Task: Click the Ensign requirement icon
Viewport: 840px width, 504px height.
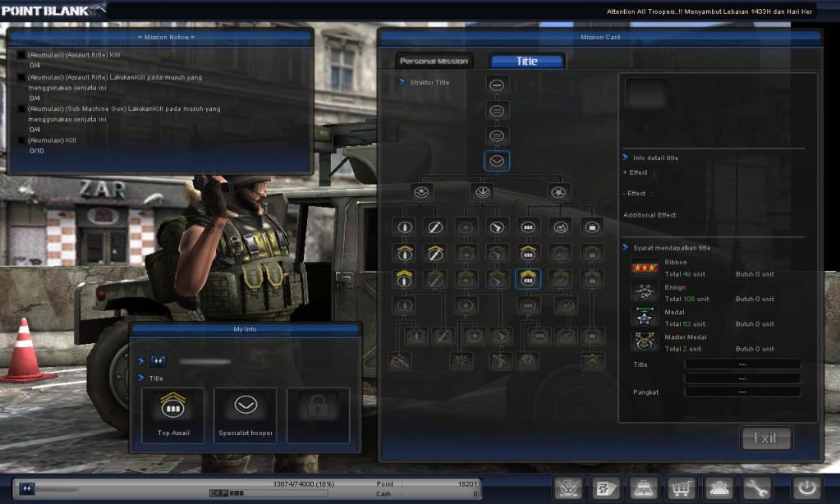Action: tap(644, 292)
